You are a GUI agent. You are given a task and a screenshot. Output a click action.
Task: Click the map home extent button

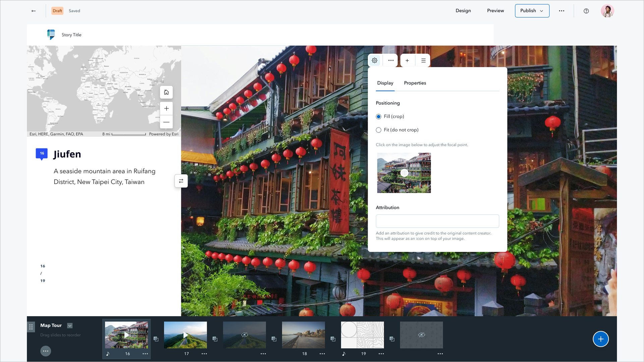(166, 92)
